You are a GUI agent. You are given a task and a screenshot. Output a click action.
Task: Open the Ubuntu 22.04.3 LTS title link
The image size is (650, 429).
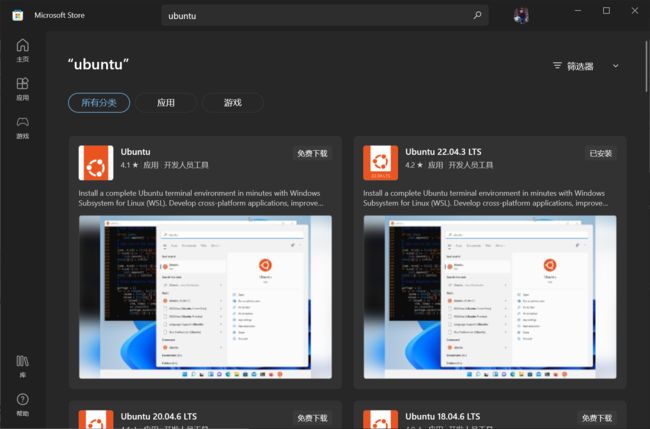[443, 152]
